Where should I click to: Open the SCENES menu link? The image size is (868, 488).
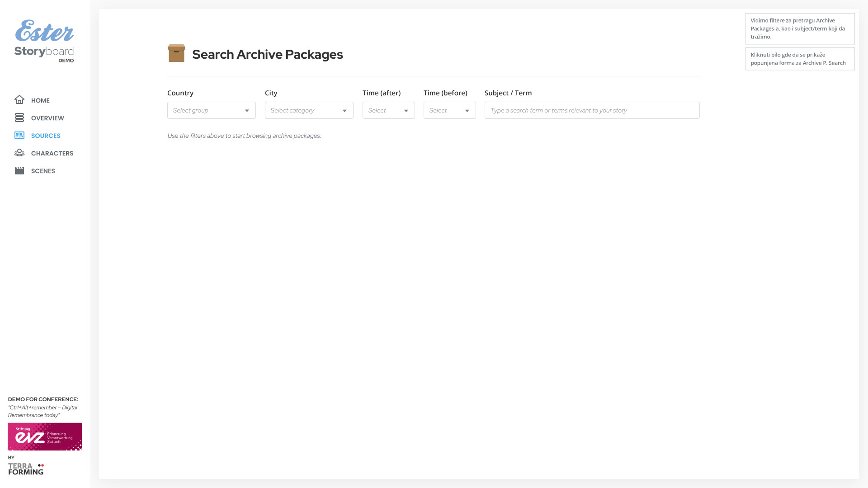coord(43,171)
